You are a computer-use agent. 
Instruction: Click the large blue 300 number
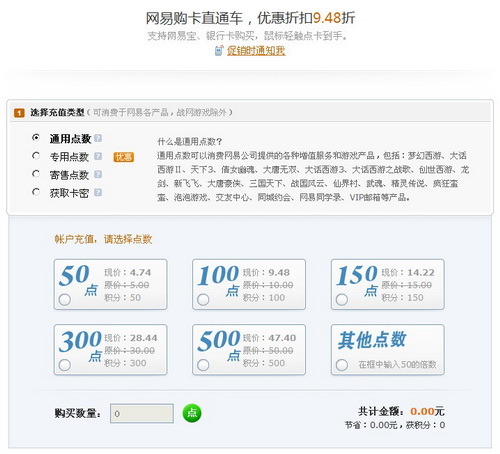(80, 341)
